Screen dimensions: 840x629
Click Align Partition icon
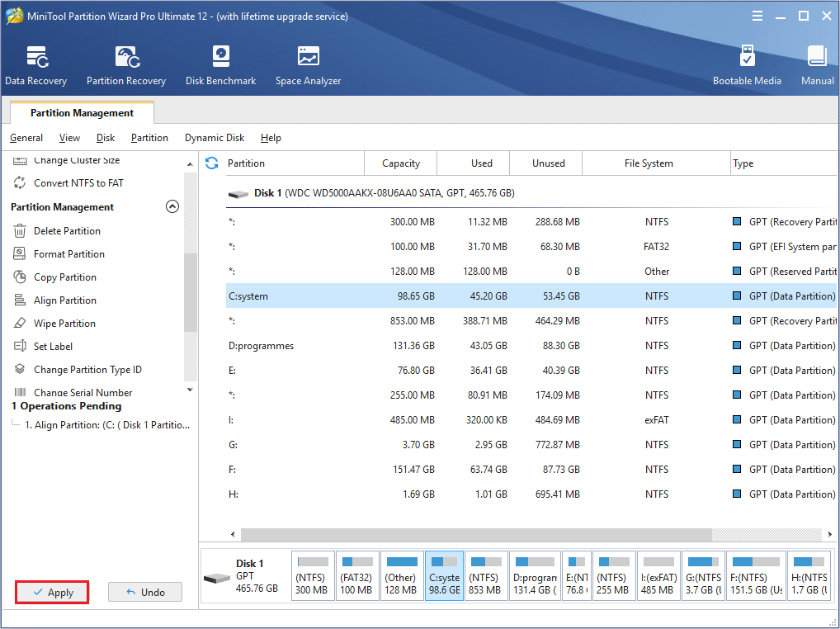[20, 300]
